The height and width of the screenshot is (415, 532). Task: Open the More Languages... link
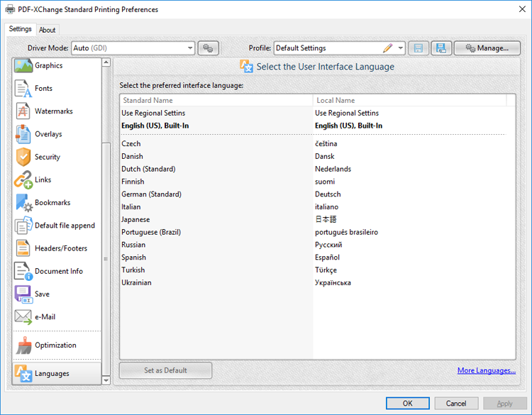click(486, 370)
